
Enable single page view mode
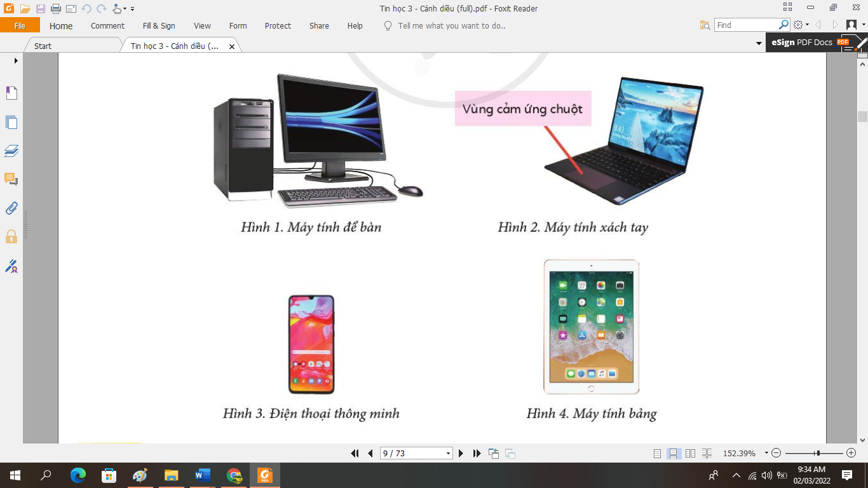point(658,453)
